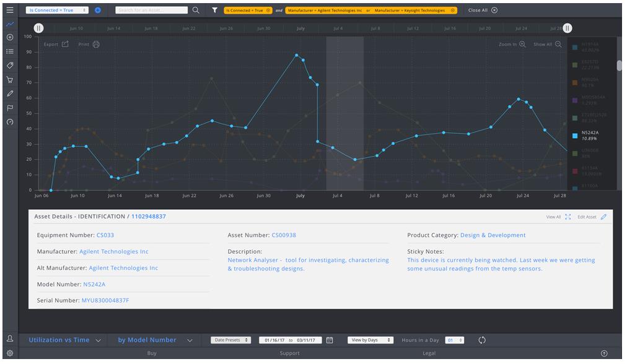Open the calendar date picker icon
Image resolution: width=627 pixels, height=364 pixels.
330,340
